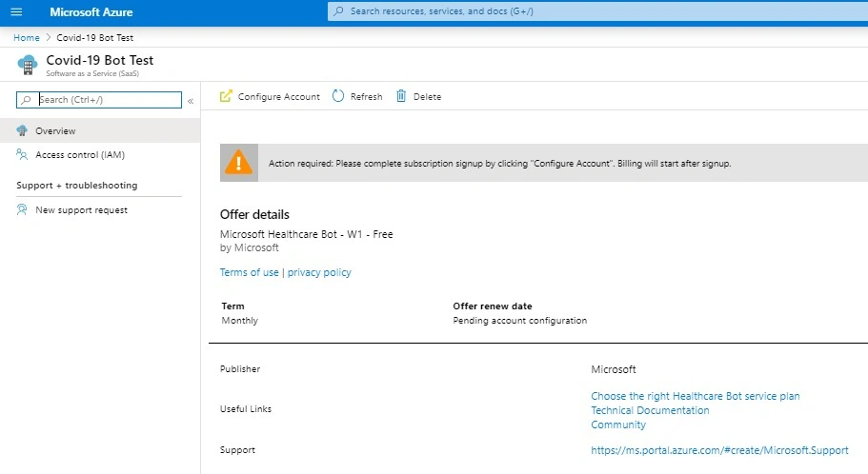Click Software as a Service (SaaS) subtitle
868x474 pixels.
click(92, 73)
